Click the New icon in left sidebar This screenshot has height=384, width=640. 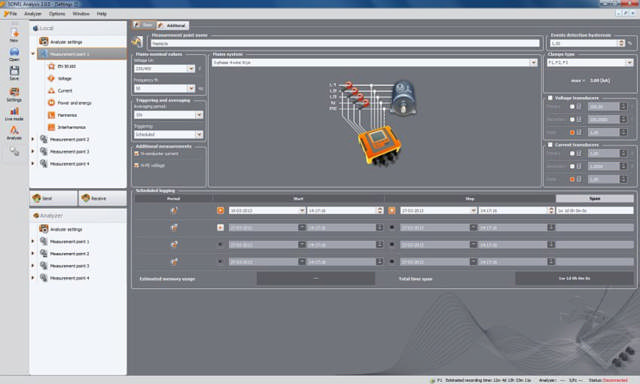click(x=14, y=35)
